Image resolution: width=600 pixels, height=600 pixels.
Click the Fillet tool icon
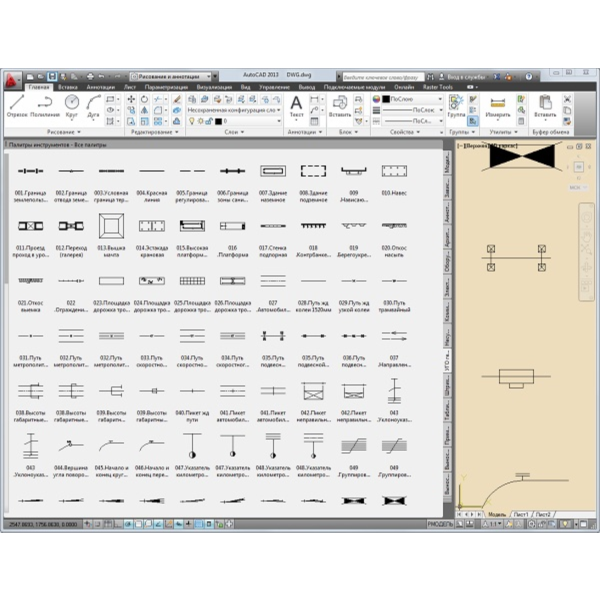point(158,110)
